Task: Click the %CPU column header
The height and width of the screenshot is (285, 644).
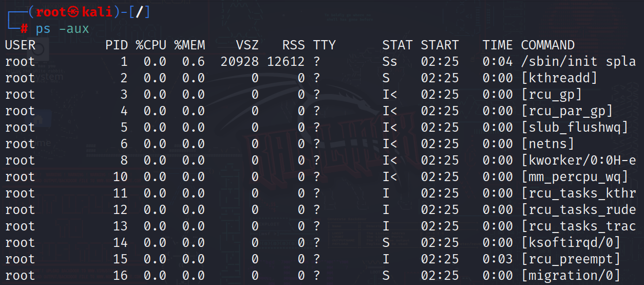Action: click(x=151, y=45)
